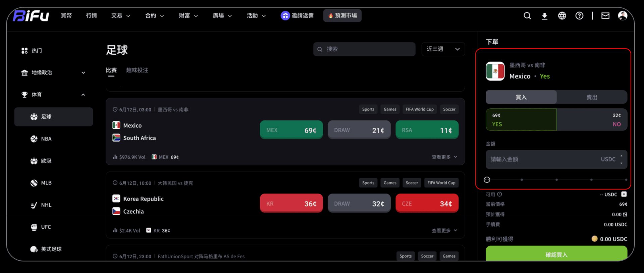Bet on CZE at 34¢
644x273 pixels.
tap(427, 203)
